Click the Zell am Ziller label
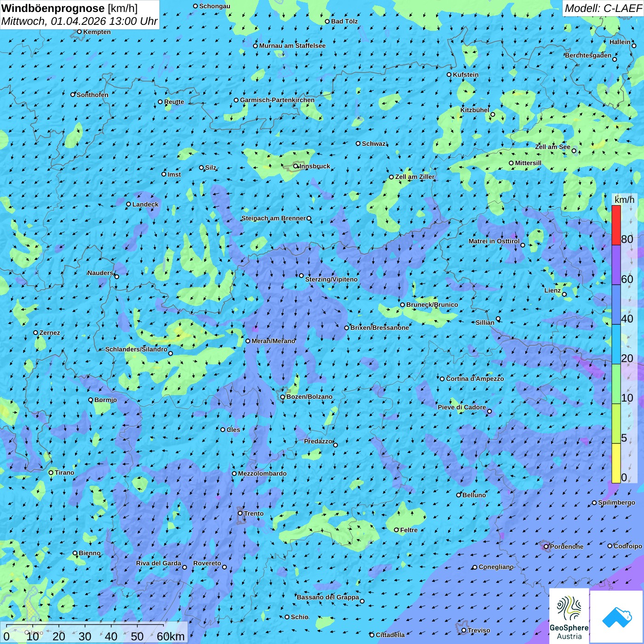 (414, 177)
